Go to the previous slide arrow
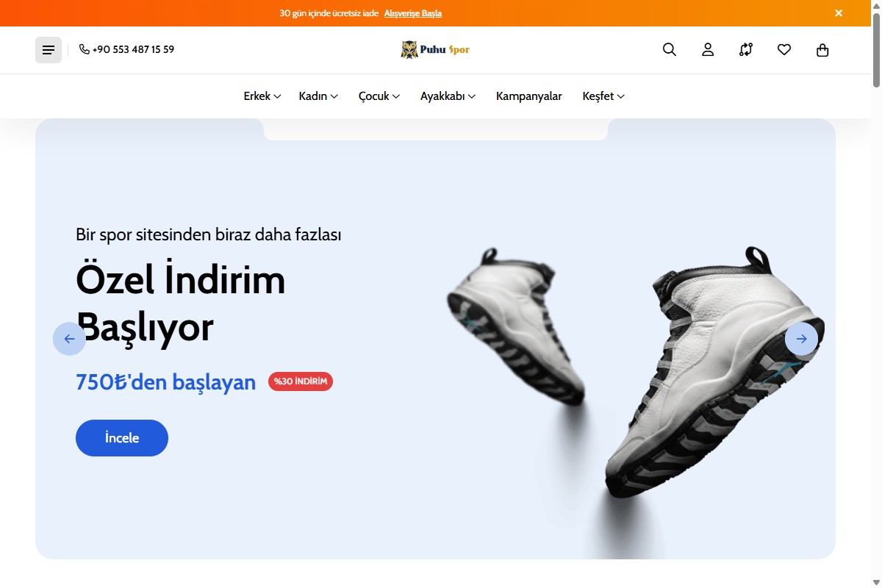882x588 pixels. coord(69,339)
